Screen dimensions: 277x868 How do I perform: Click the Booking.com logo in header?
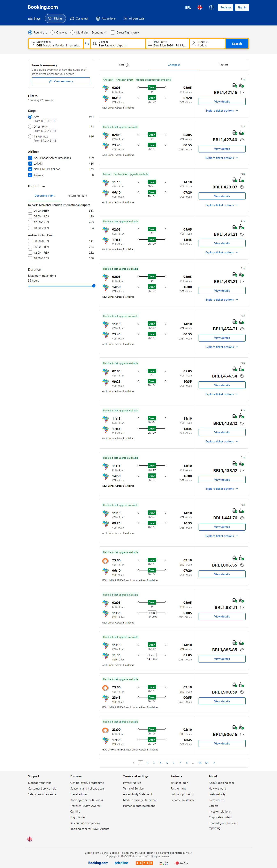43,7
